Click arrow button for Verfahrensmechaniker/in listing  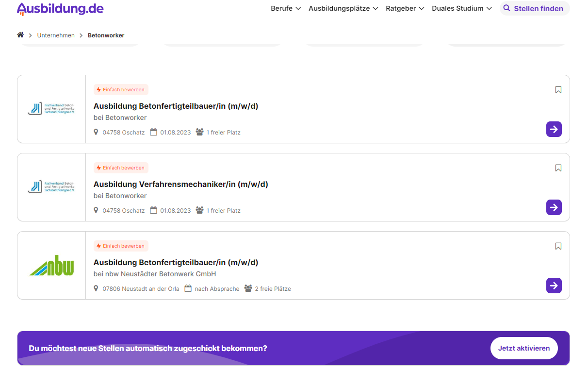click(x=554, y=207)
